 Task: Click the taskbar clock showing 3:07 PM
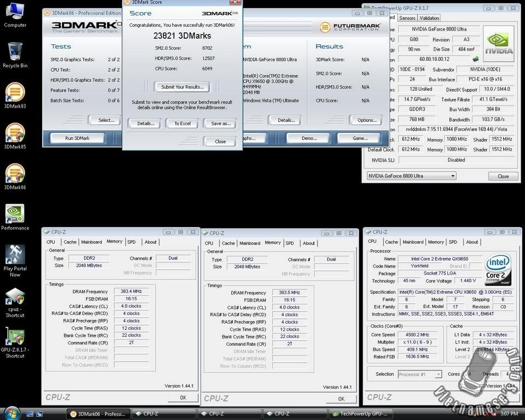[x=509, y=414]
